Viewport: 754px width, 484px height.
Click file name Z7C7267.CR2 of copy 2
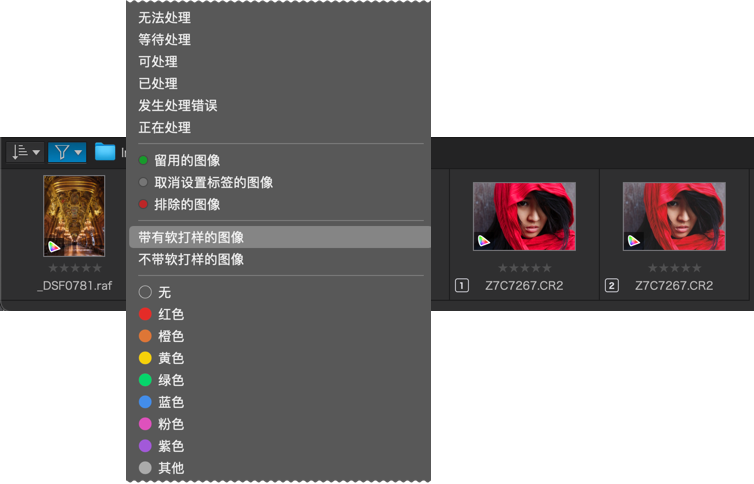[674, 286]
